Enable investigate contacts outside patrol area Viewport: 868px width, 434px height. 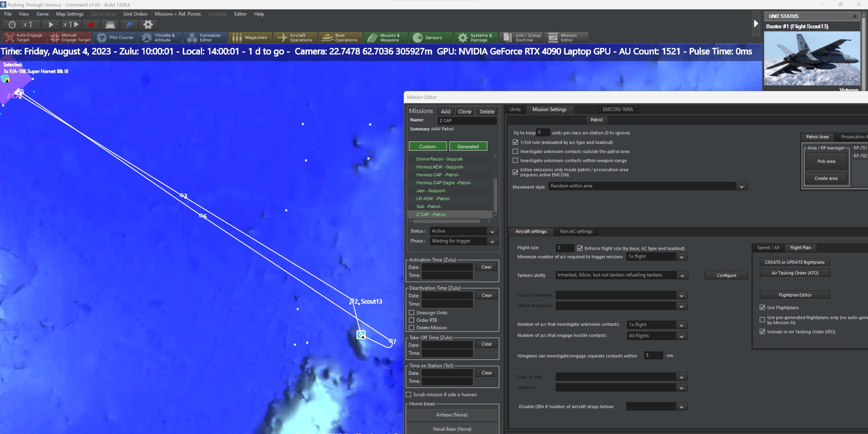[x=515, y=151]
